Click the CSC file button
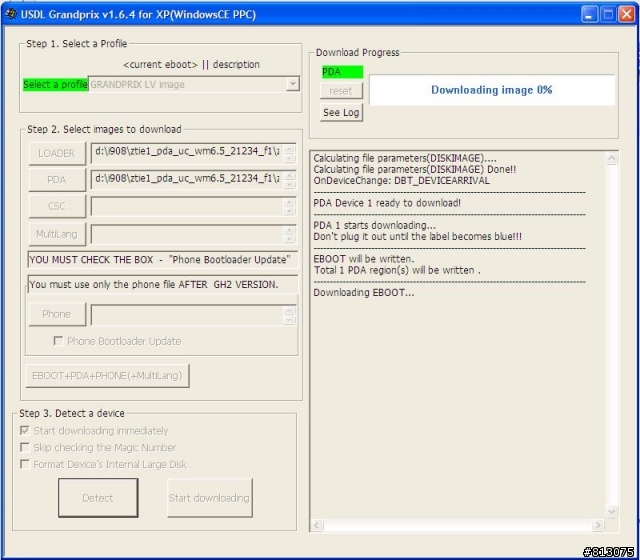The image size is (640, 560). coord(57,206)
